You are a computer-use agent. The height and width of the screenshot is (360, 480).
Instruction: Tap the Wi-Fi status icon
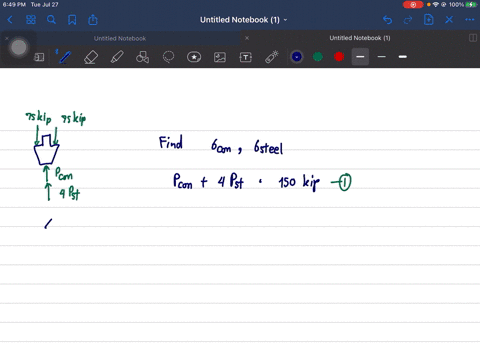click(435, 5)
